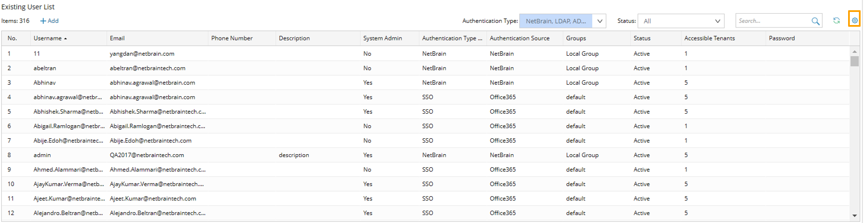868x223 pixels.
Task: Click the Username sort arrow
Action: point(65,39)
